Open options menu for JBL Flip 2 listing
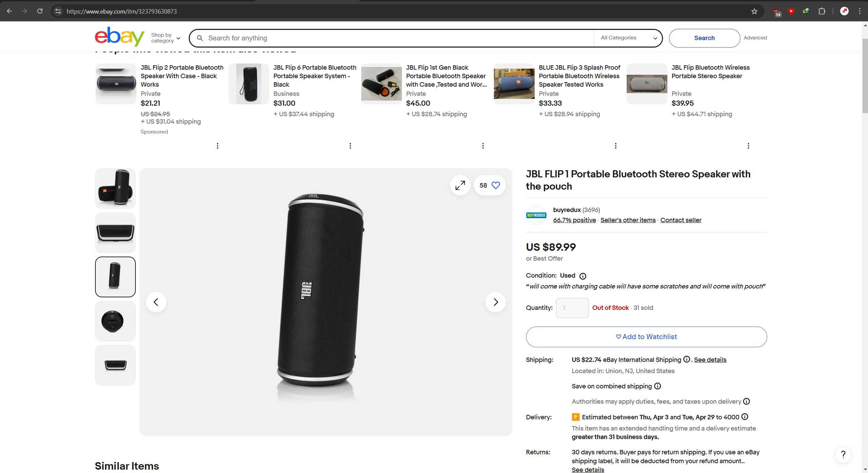 (217, 146)
